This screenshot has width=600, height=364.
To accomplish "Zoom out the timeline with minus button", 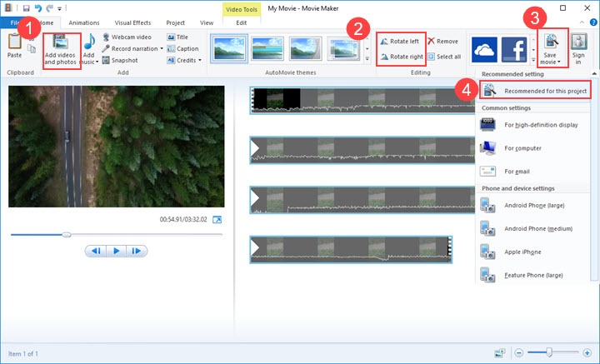I will click(519, 352).
